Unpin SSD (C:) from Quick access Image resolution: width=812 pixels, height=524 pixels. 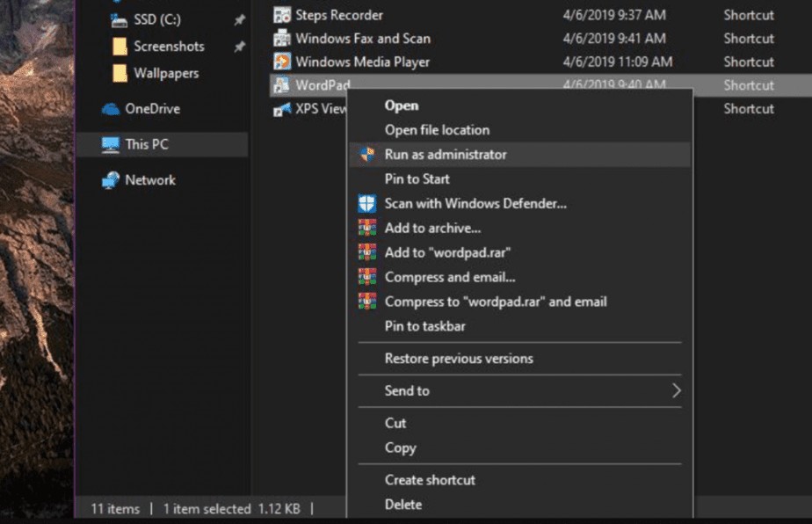pyautogui.click(x=239, y=18)
